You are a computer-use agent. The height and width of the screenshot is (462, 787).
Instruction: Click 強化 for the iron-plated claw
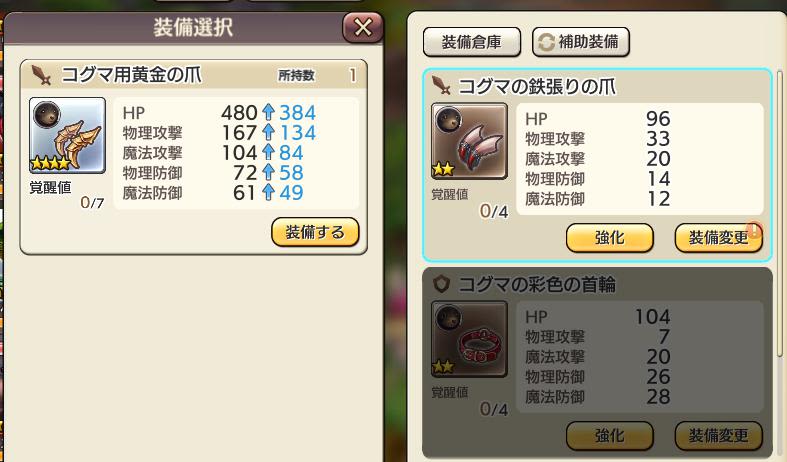coord(610,238)
